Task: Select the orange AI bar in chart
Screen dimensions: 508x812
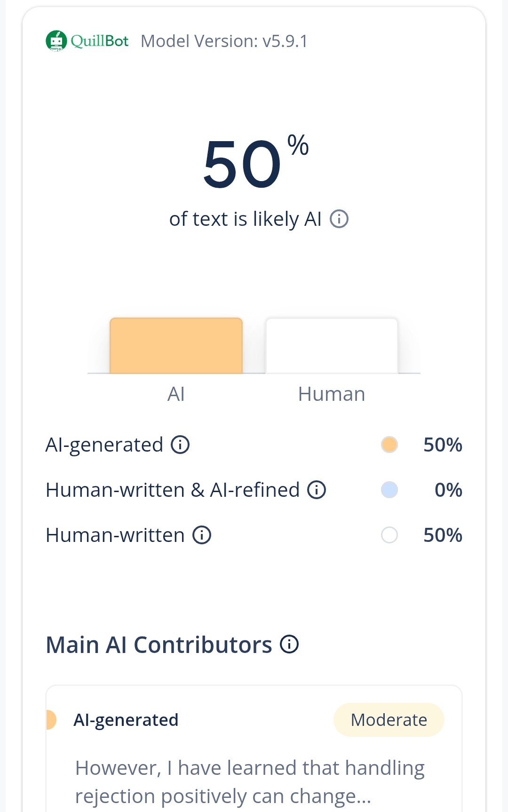Action: 176,346
